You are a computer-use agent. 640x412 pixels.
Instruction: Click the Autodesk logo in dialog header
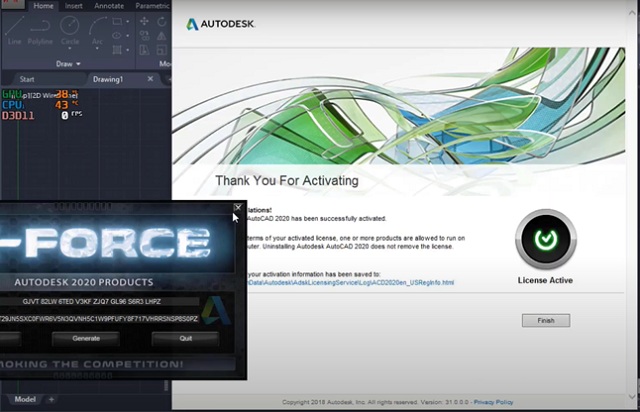tap(220, 24)
